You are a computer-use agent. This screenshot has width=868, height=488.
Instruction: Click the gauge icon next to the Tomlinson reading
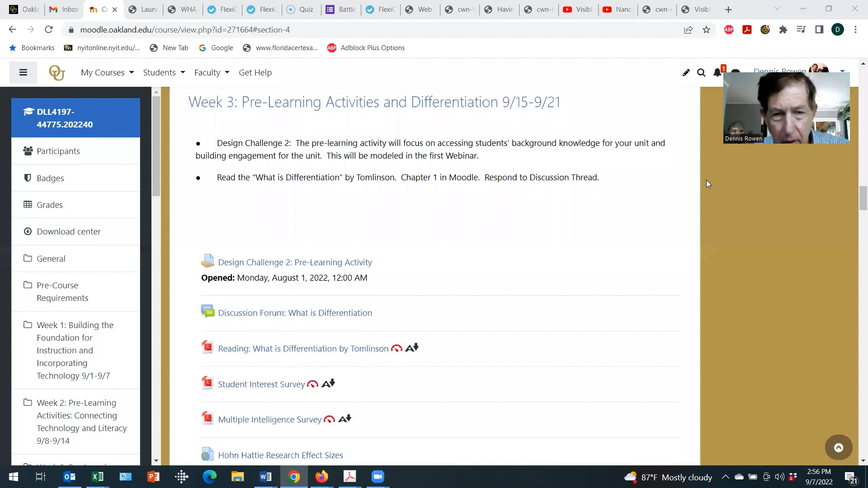pos(396,348)
